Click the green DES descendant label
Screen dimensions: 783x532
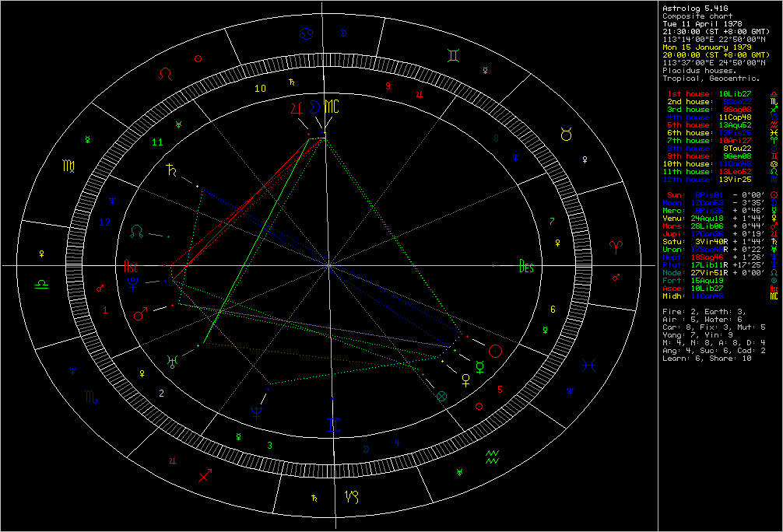pos(527,267)
